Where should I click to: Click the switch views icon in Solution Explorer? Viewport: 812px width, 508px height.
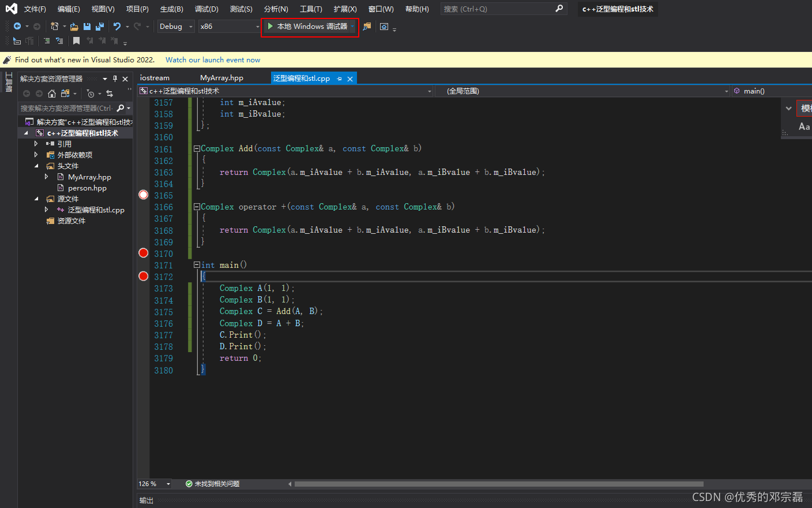(65, 94)
